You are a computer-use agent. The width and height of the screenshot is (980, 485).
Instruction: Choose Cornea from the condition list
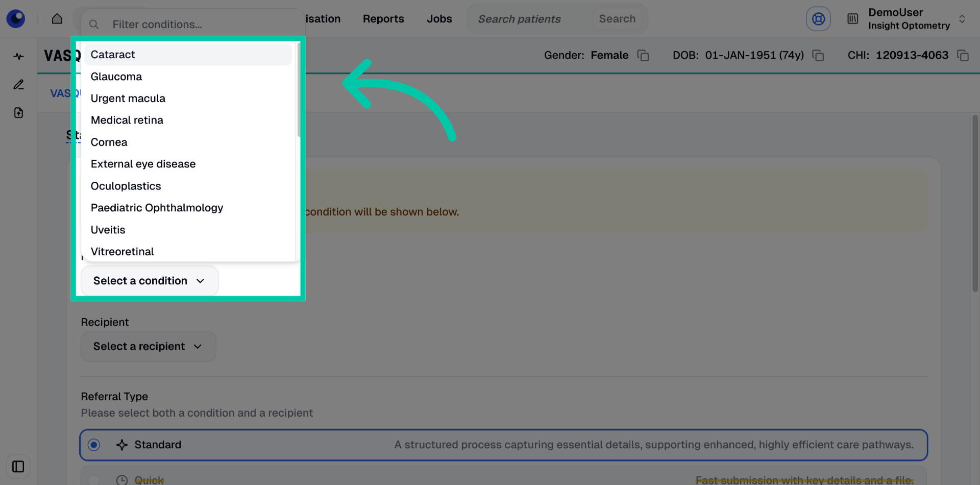[188, 142]
